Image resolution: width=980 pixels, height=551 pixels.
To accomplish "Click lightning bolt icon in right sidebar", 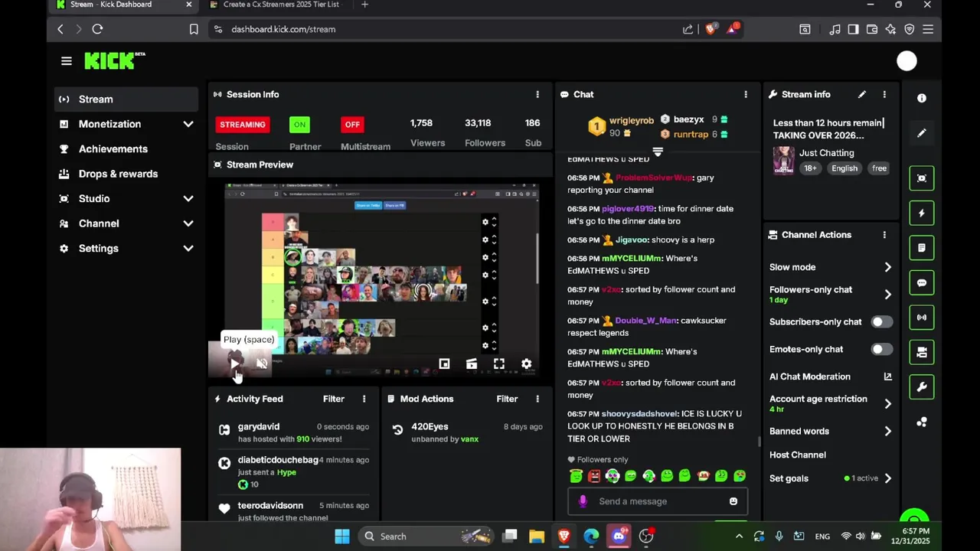I will [x=922, y=213].
